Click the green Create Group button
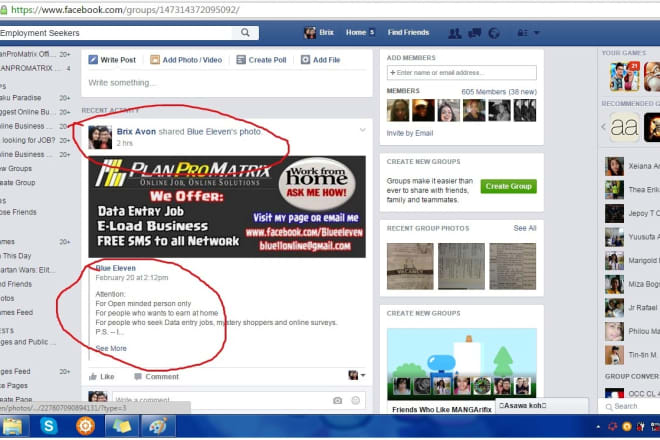Viewport: 660px width, 440px height. [x=508, y=186]
